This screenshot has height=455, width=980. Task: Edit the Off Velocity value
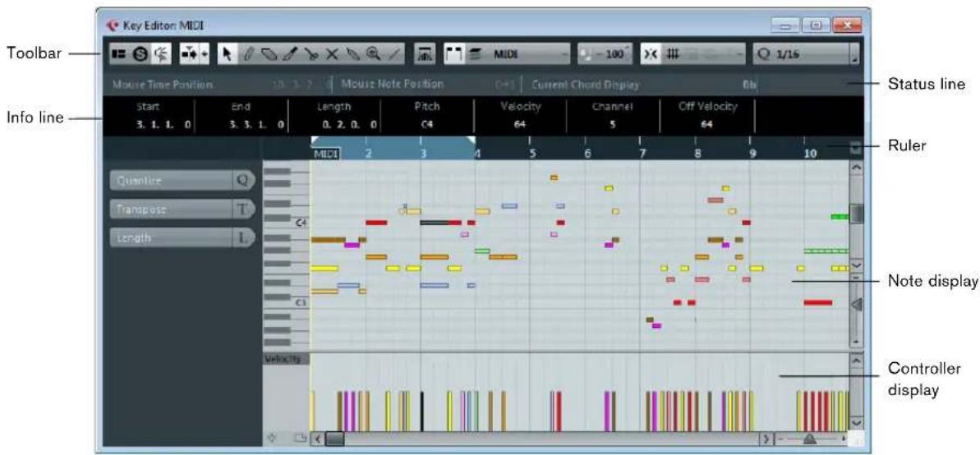pyautogui.click(x=707, y=124)
